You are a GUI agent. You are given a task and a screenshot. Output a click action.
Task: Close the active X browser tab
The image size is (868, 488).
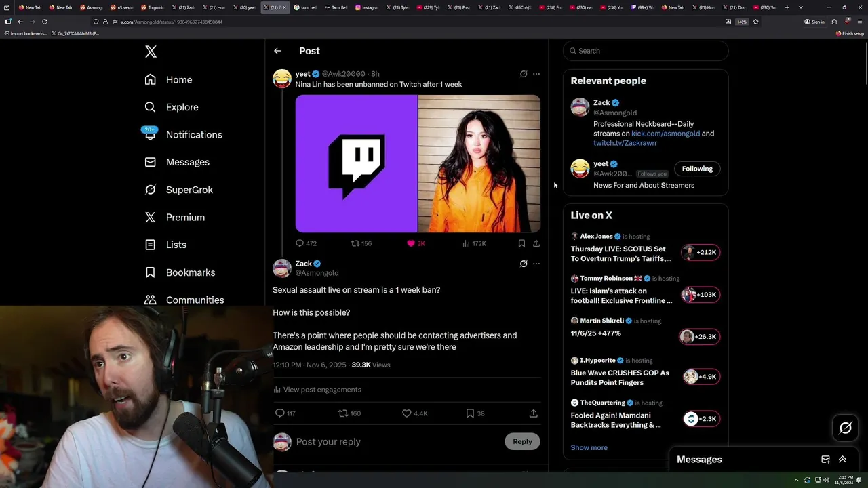284,7
